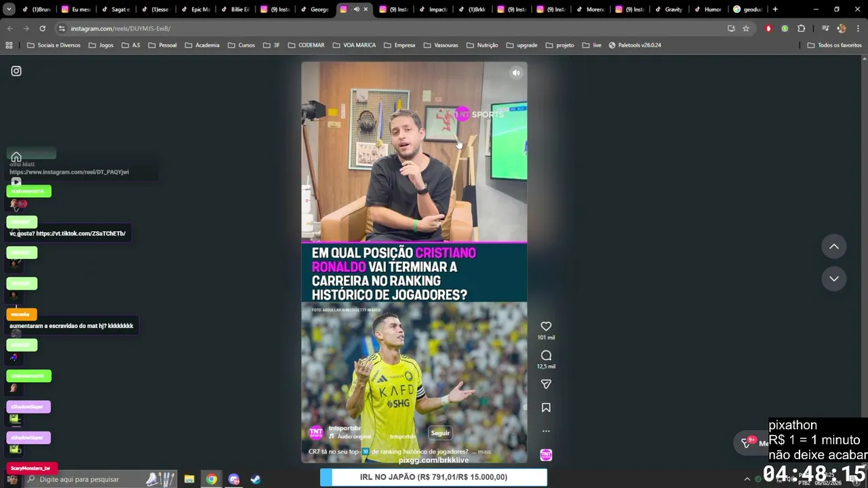This screenshot has width=868, height=488.
Task: Open the 'Sociais e Diversos' bookmark folder
Action: coord(54,45)
